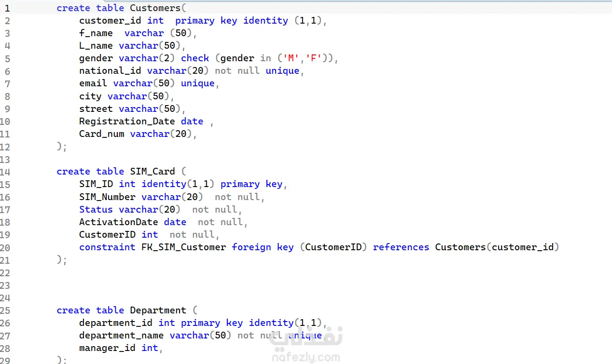Click the references keyword

401,247
